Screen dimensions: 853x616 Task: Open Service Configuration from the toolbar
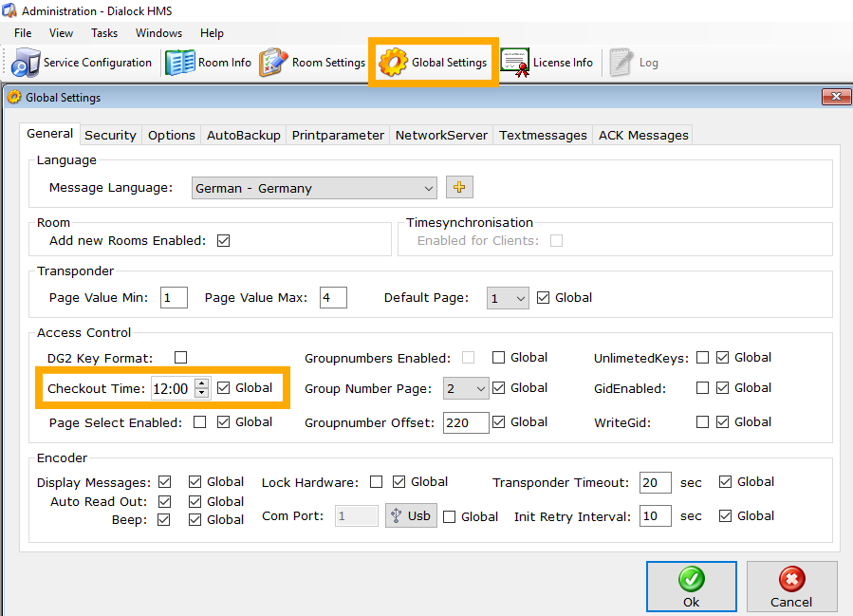pyautogui.click(x=82, y=63)
